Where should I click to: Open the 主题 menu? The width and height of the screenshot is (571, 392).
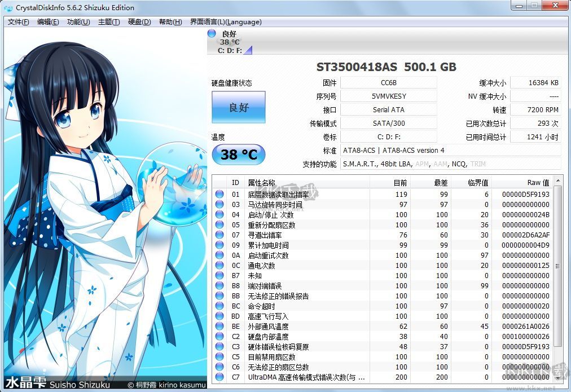point(108,21)
